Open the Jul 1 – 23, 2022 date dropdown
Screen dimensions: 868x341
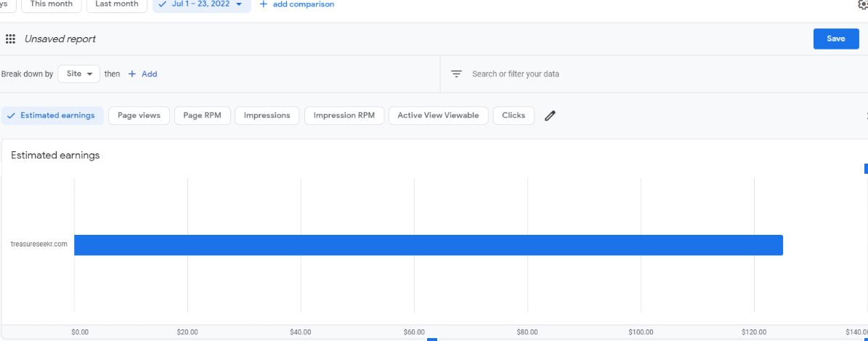pyautogui.click(x=201, y=4)
